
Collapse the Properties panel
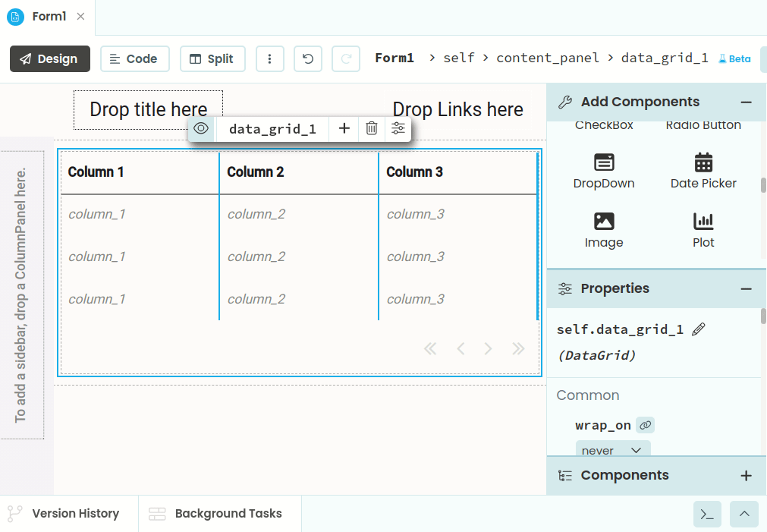(747, 288)
